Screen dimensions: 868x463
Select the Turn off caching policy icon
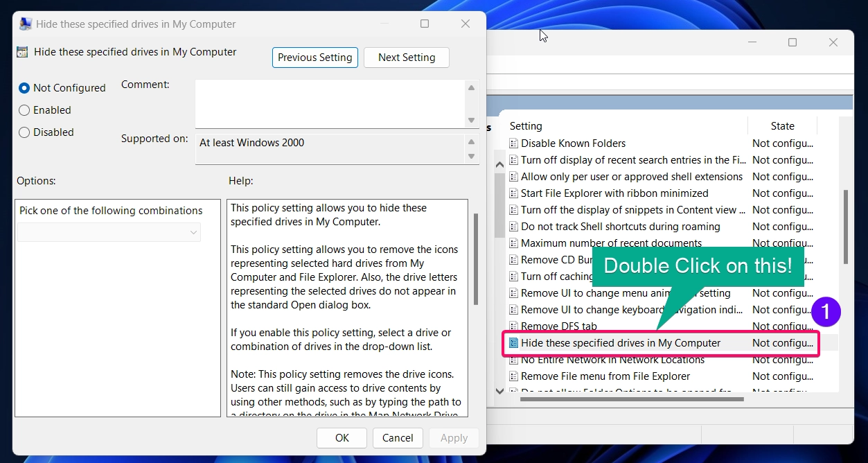pos(514,277)
